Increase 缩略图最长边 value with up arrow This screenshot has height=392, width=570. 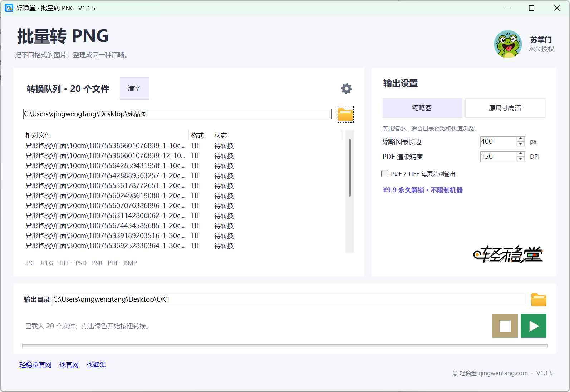click(521, 139)
